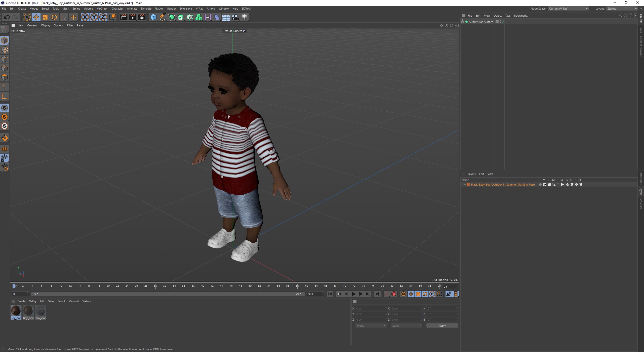Open Object manager hamburger menu
Viewport: 644px width, 352px height.
point(464,16)
